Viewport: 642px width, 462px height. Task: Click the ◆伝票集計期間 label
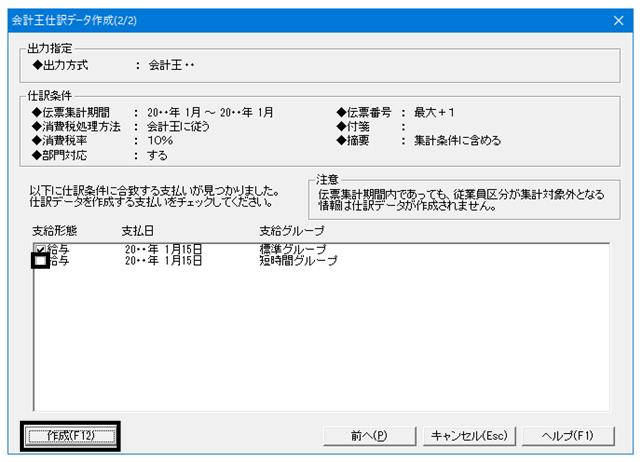point(71,112)
